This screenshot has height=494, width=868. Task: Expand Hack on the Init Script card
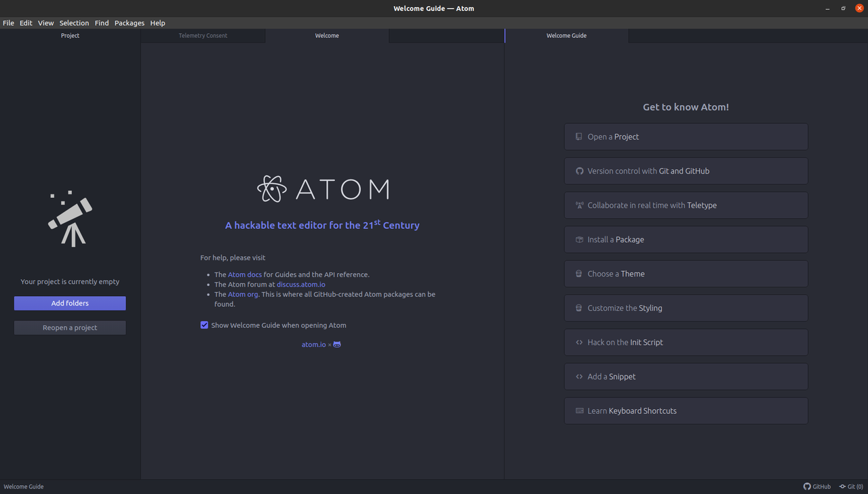pos(686,342)
